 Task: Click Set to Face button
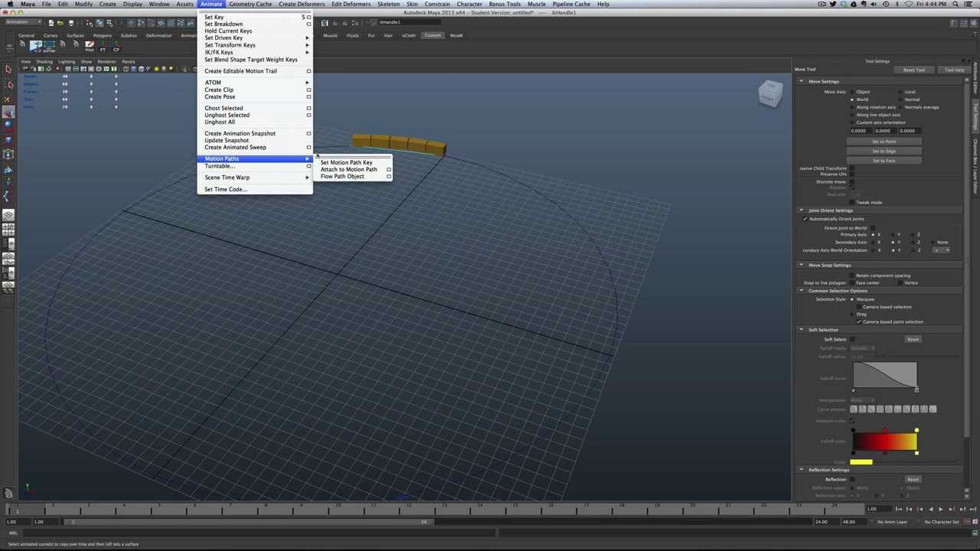pos(884,161)
